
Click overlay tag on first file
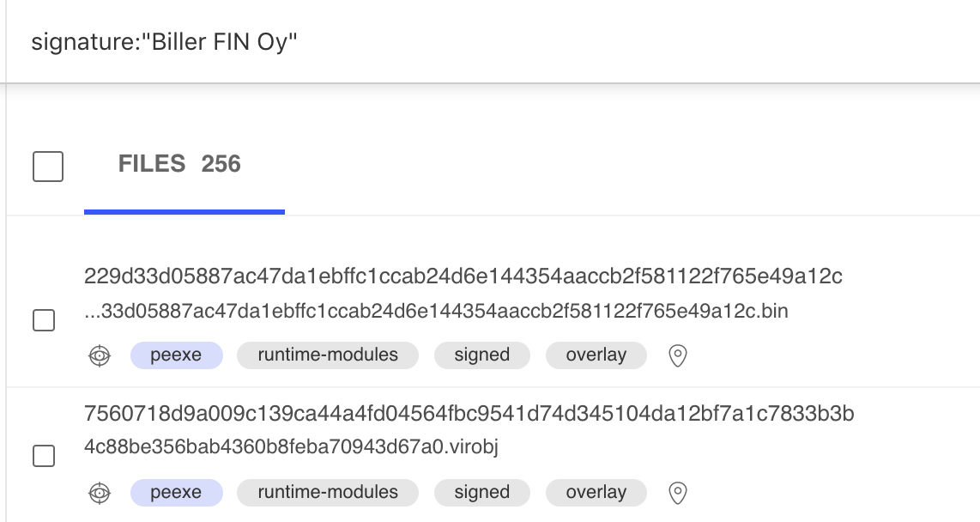596,355
